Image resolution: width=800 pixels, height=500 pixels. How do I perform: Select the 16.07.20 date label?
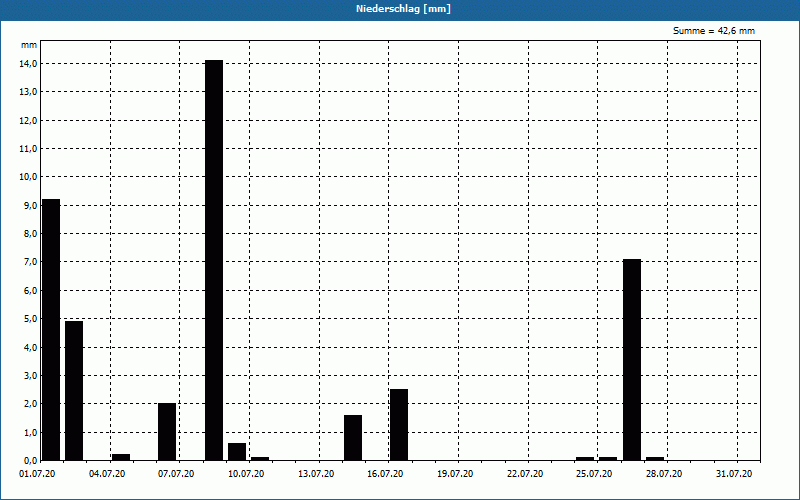[385, 474]
